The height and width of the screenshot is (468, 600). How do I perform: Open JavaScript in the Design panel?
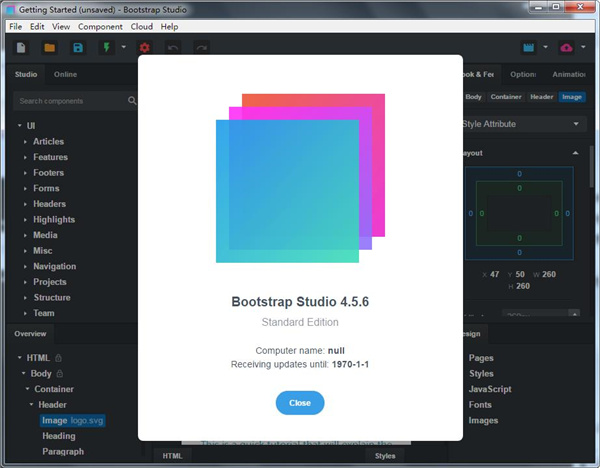(x=490, y=389)
